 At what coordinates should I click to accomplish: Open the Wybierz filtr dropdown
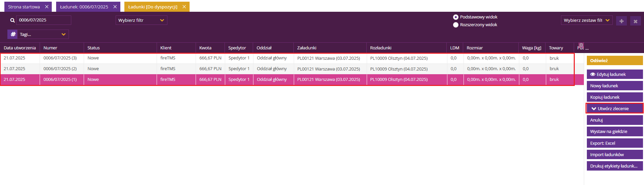[141, 20]
